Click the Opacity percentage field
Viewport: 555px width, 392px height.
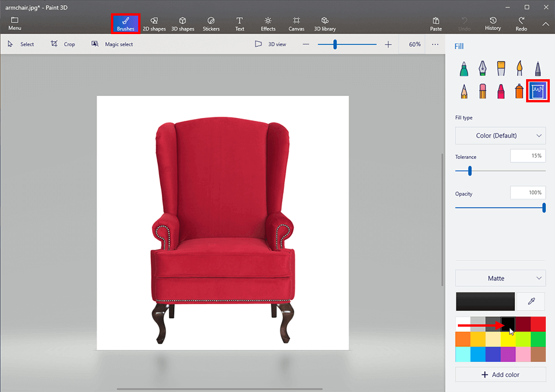point(528,193)
